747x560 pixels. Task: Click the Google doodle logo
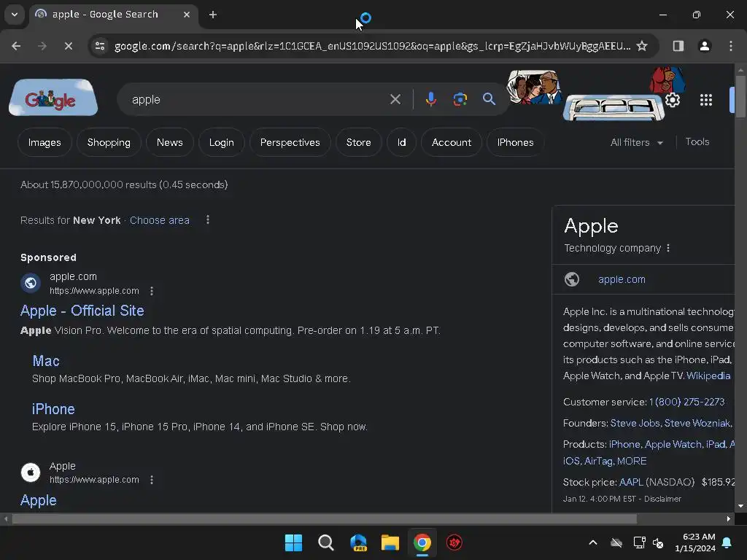point(53,98)
